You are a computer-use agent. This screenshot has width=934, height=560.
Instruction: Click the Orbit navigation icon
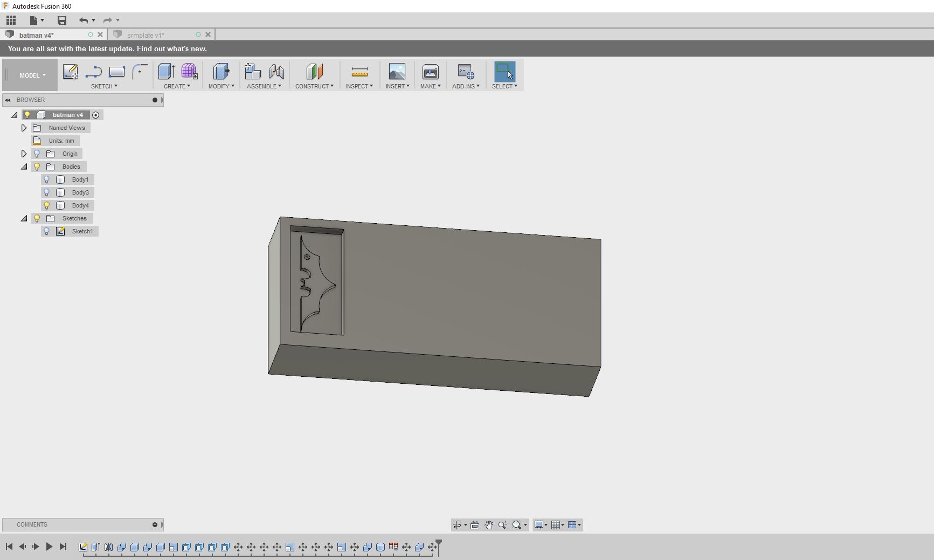pyautogui.click(x=457, y=525)
